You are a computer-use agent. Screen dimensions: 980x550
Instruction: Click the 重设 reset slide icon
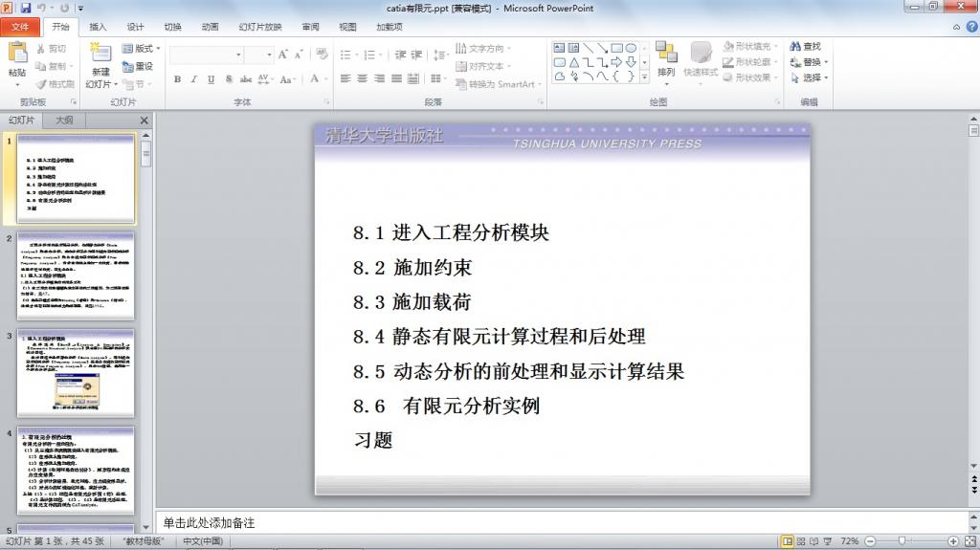[138, 66]
